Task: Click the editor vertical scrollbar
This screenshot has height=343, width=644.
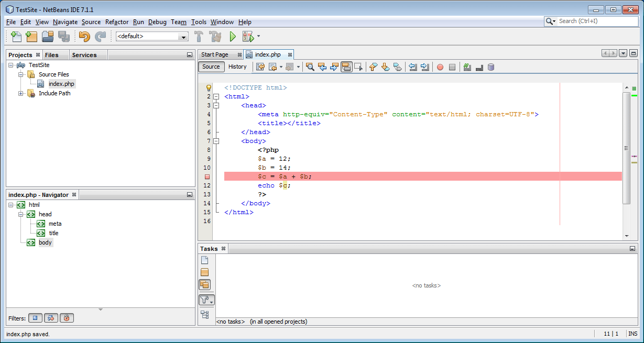Action: [x=626, y=148]
